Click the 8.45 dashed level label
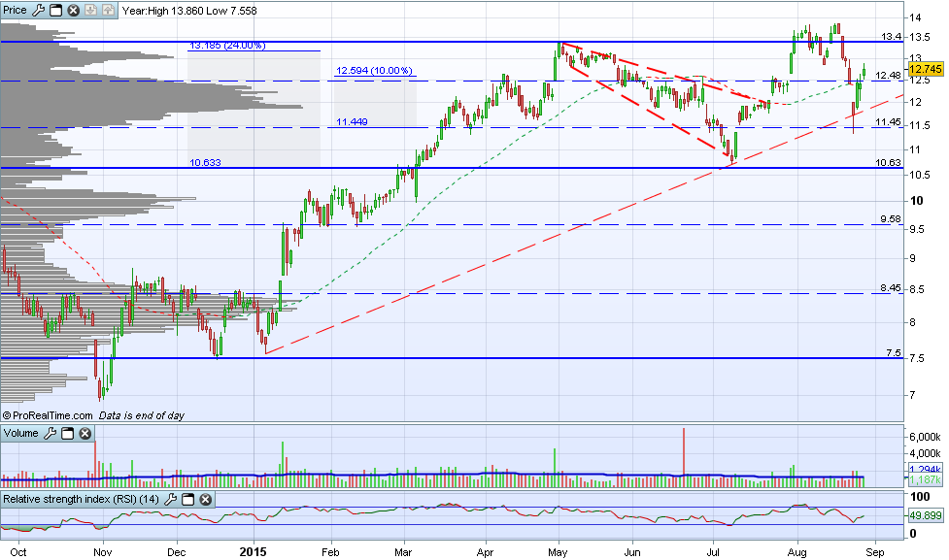The height and width of the screenshot is (560, 949). coord(891,288)
